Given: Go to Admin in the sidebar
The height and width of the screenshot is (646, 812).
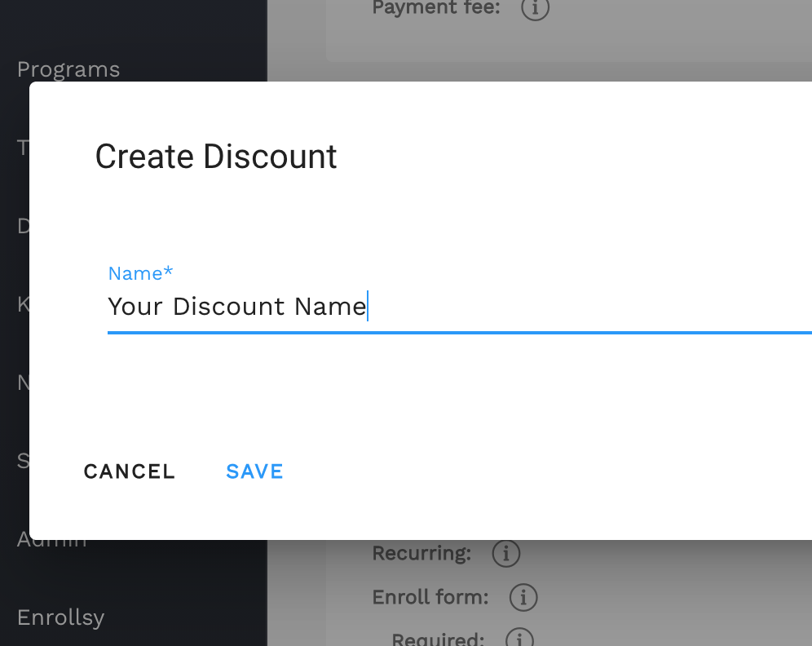Looking at the screenshot, I should (52, 540).
